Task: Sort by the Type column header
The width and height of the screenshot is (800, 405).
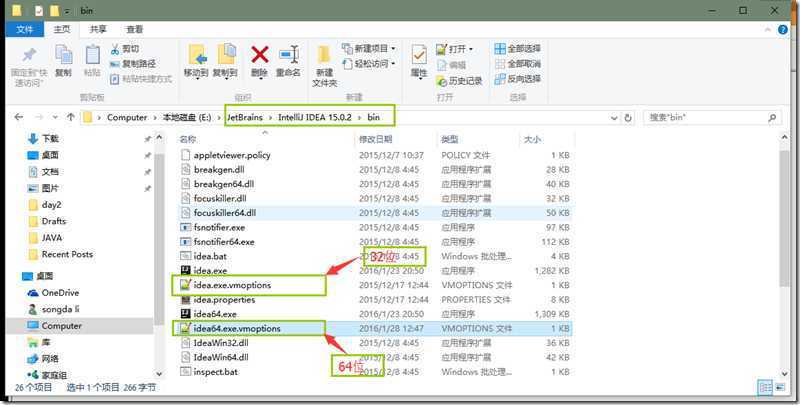Action: (478, 139)
